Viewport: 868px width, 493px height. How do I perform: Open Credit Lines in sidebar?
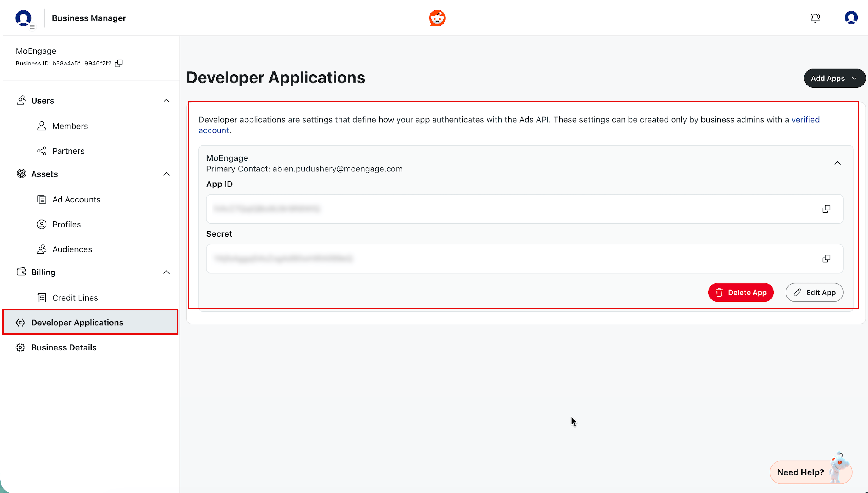tap(75, 298)
